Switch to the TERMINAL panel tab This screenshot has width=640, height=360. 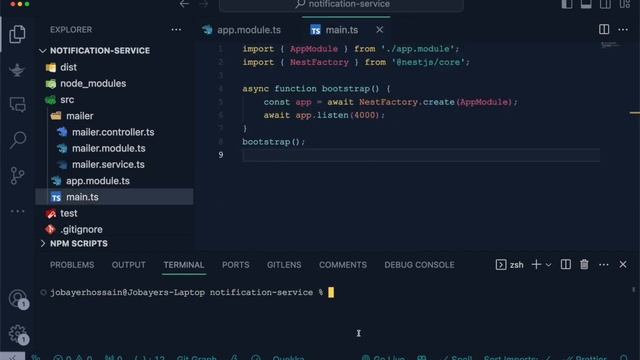(184, 265)
